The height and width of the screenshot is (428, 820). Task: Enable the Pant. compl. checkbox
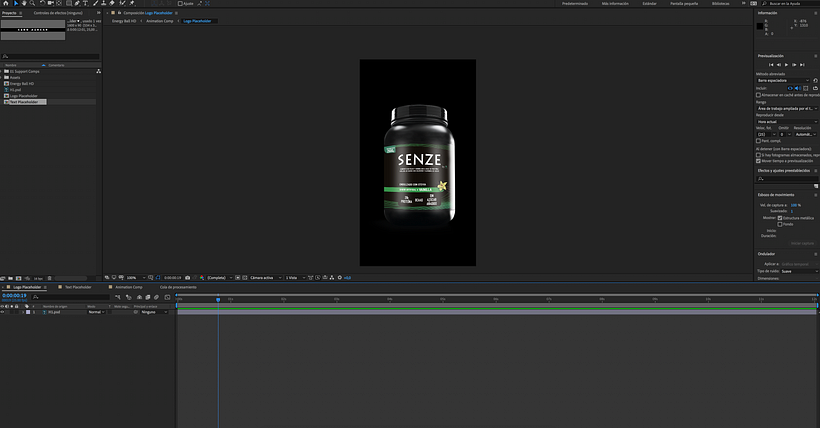758,141
